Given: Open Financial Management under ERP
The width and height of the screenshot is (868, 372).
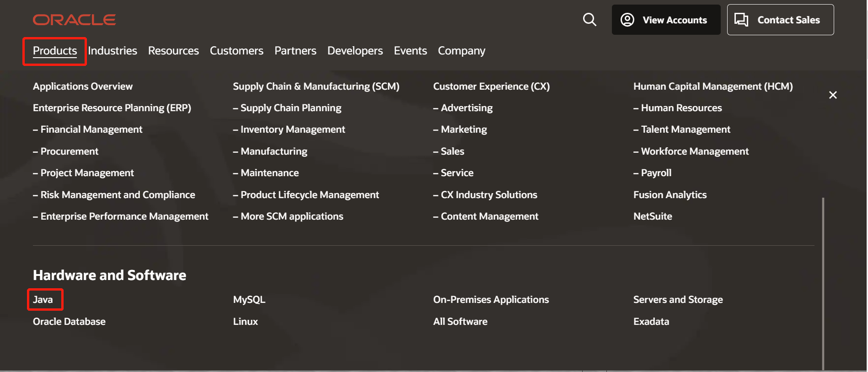Looking at the screenshot, I should click(x=91, y=129).
